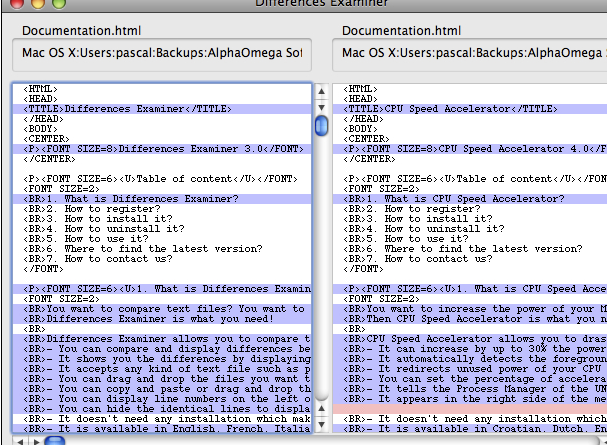This screenshot has height=445, width=607.
Task: Click left line 'You want to compare text files?'
Action: tap(162, 309)
